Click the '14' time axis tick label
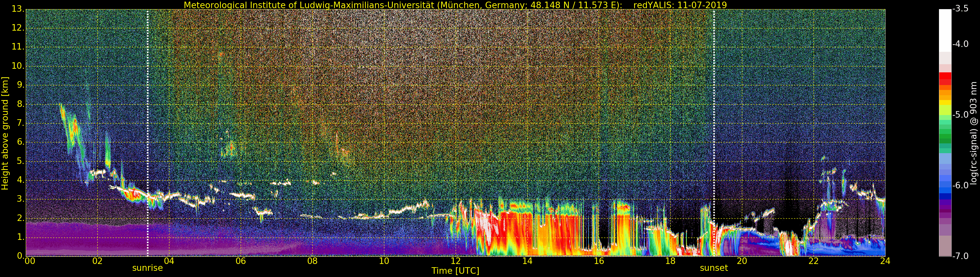 (527, 261)
